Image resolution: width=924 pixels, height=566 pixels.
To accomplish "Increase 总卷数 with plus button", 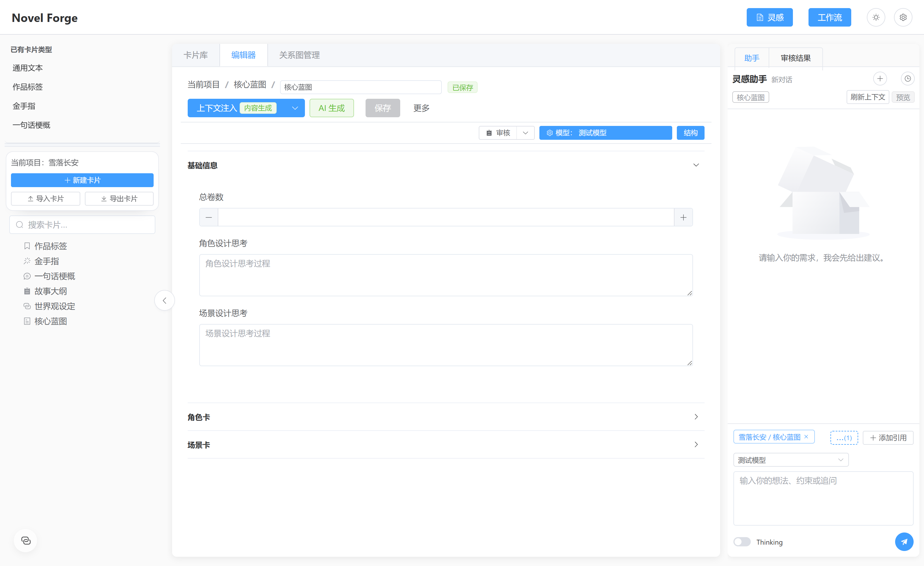I will point(683,217).
